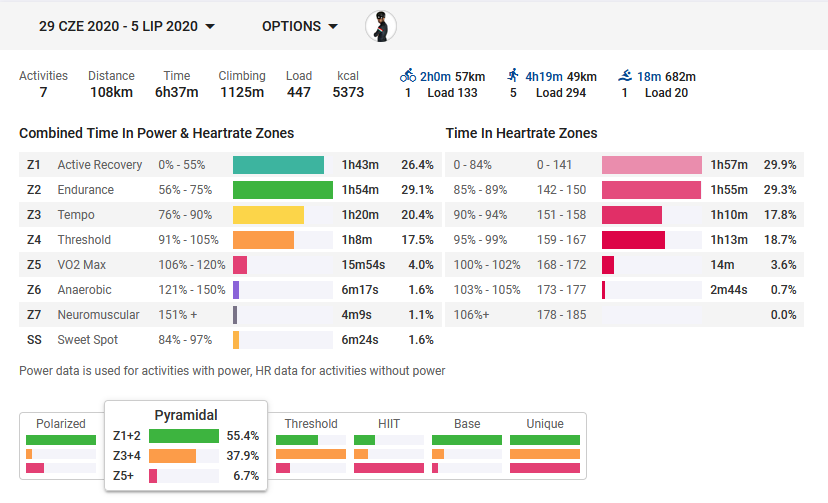The height and width of the screenshot is (503, 828).
Task: Click the Z4 Threshold orange bar
Action: pos(264,240)
